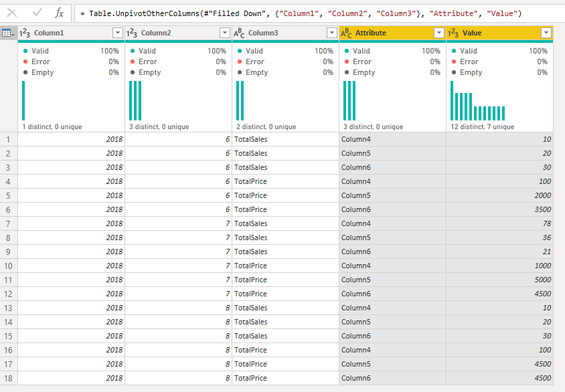
Task: Select the Column4 attribute cell in row 1
Action: pyautogui.click(x=392, y=139)
